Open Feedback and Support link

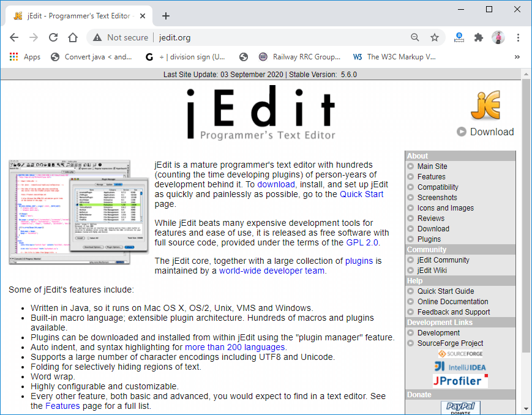pyautogui.click(x=454, y=312)
